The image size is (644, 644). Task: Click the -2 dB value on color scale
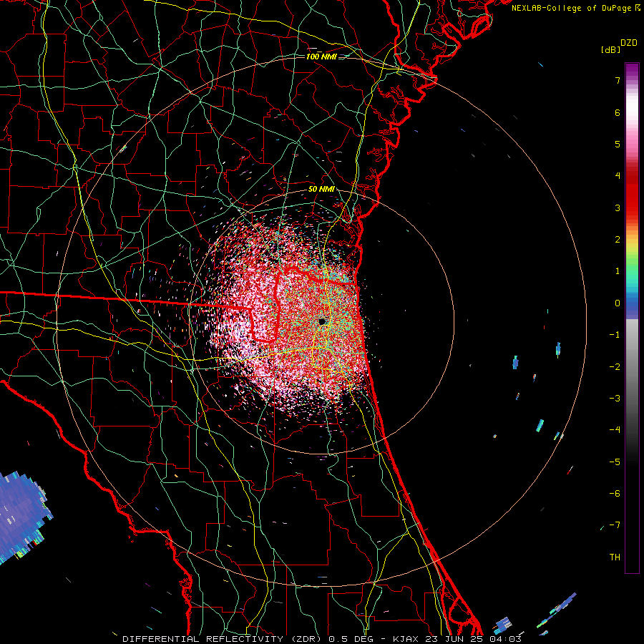click(615, 366)
